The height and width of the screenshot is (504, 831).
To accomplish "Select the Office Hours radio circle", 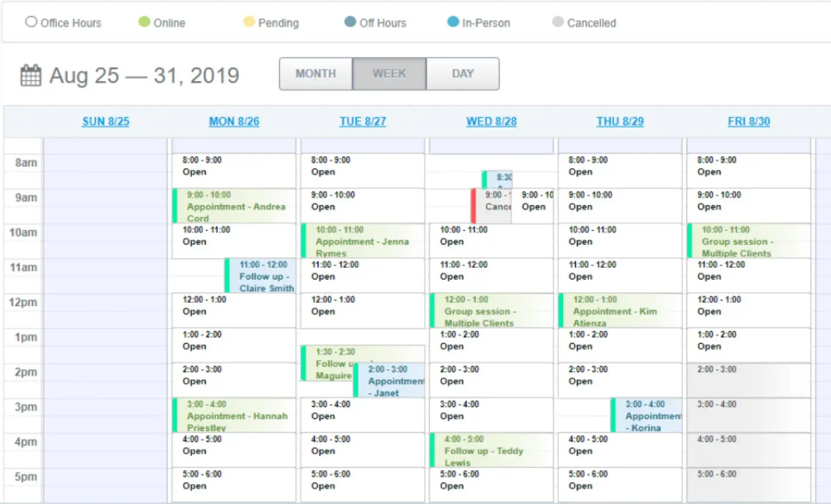I will click(x=31, y=22).
